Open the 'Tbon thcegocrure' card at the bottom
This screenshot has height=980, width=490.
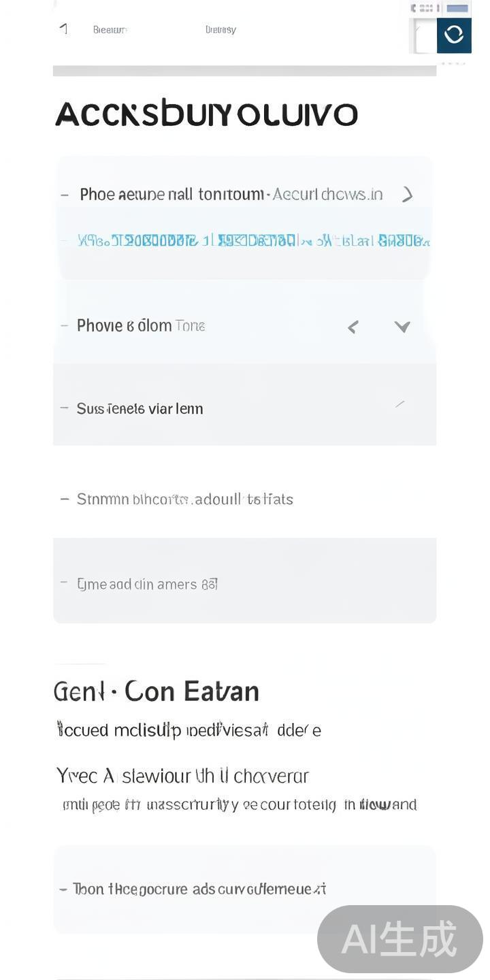click(x=244, y=889)
